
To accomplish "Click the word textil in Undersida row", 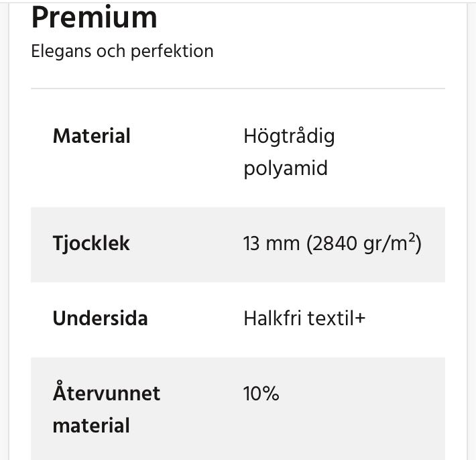I will pos(331,318).
